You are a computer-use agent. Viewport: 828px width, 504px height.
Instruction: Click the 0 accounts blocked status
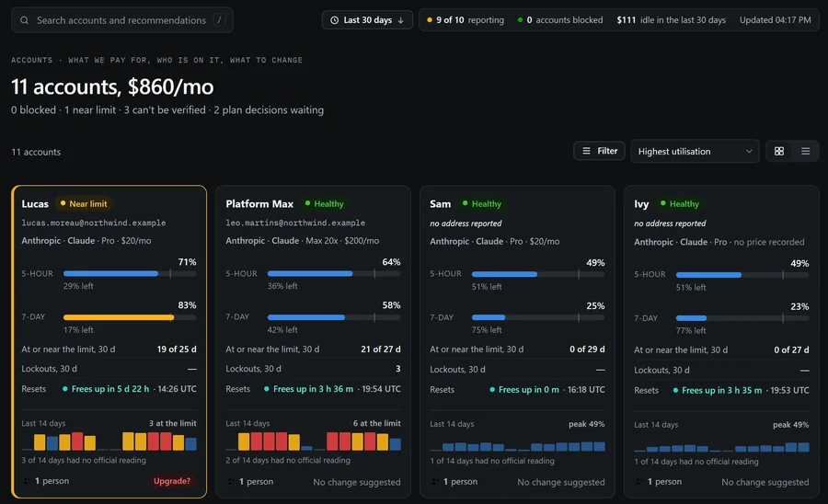pos(559,20)
